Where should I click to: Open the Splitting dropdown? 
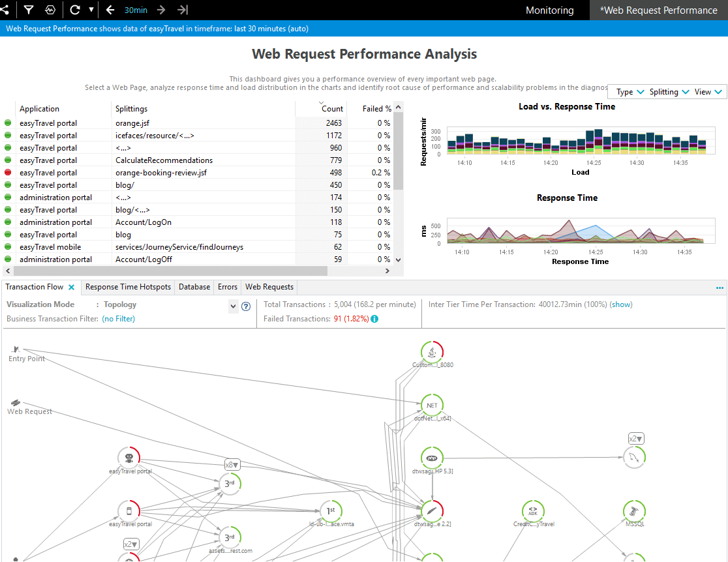669,92
